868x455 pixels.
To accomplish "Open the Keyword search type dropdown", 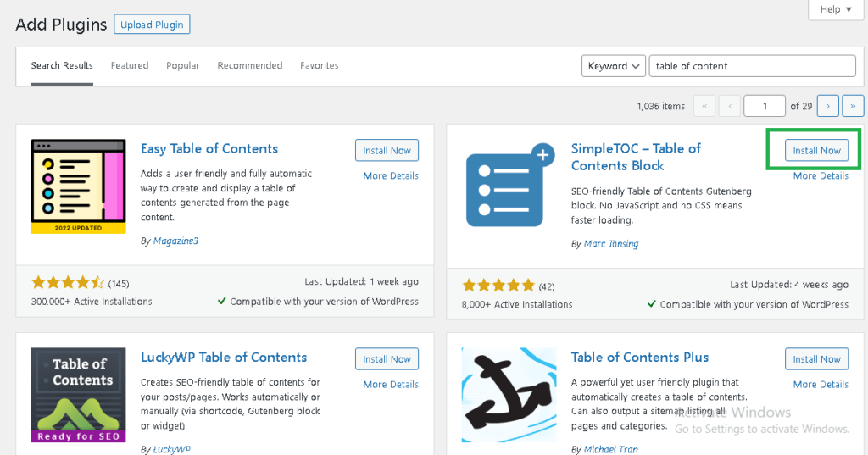I will tap(614, 66).
